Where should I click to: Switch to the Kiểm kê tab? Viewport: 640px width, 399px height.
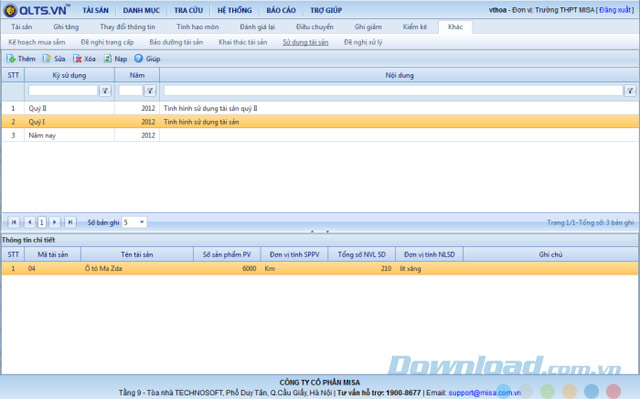coord(415,27)
